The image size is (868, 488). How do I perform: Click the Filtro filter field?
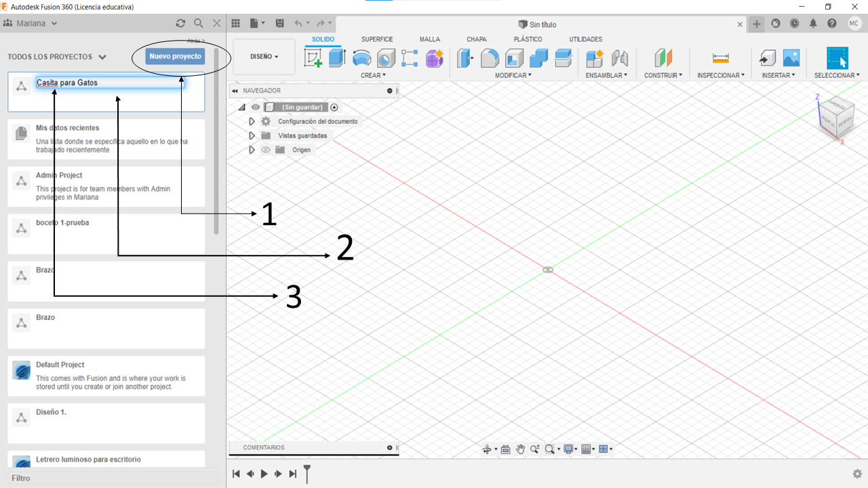[113, 478]
